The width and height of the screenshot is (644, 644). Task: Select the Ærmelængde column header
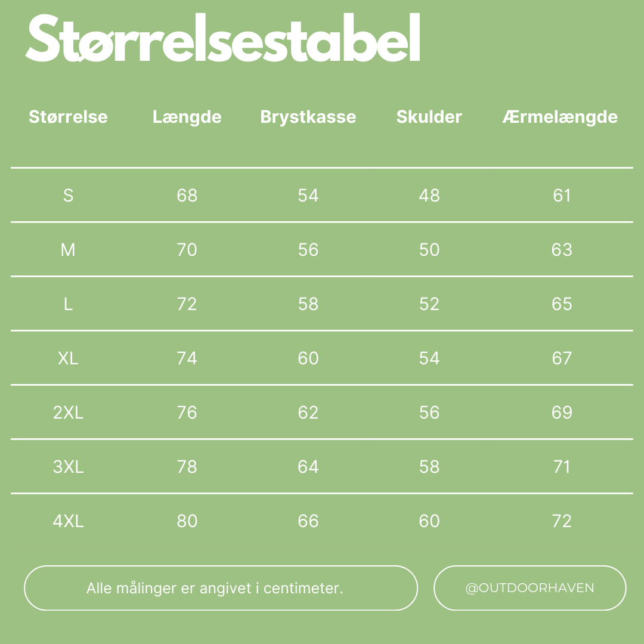point(560,117)
